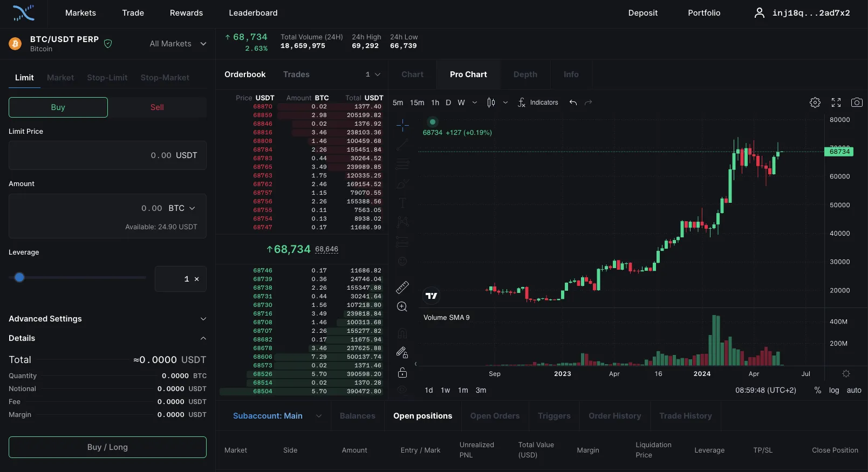Click the zoom in magnifier tool

point(402,307)
